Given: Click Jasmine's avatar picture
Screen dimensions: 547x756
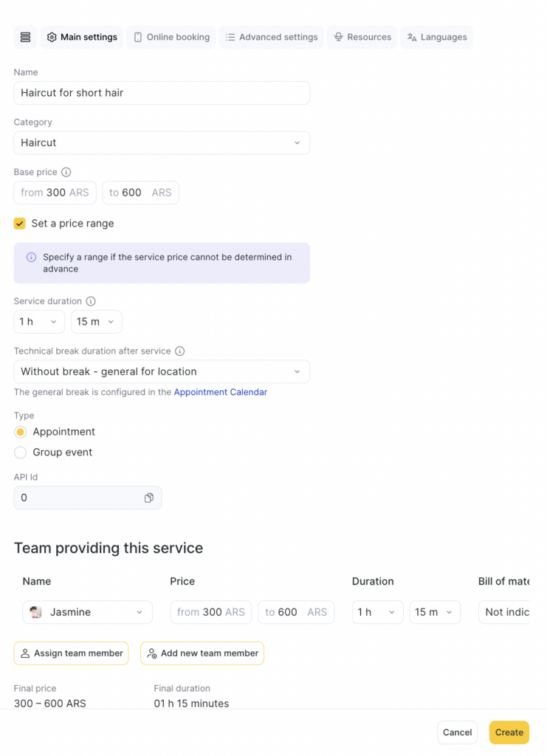Looking at the screenshot, I should pos(35,612).
